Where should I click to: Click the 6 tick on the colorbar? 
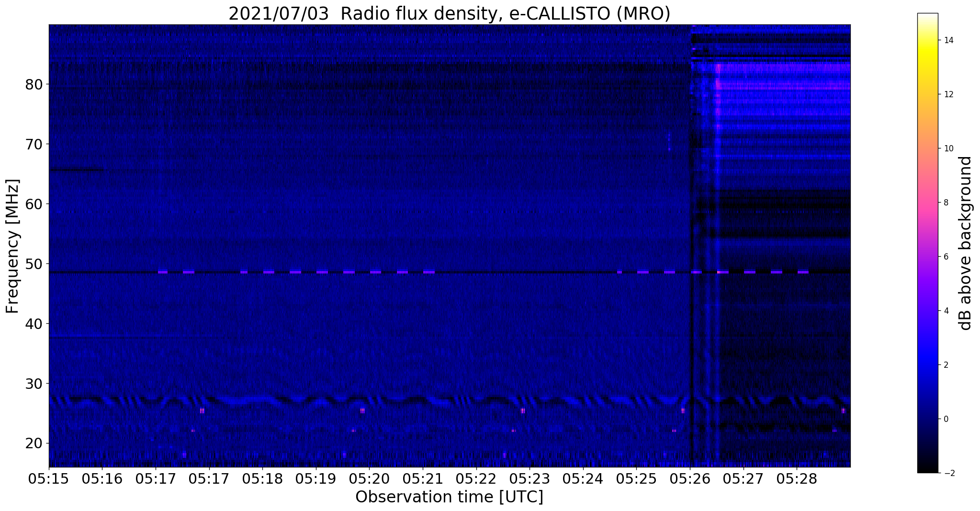[x=946, y=257]
